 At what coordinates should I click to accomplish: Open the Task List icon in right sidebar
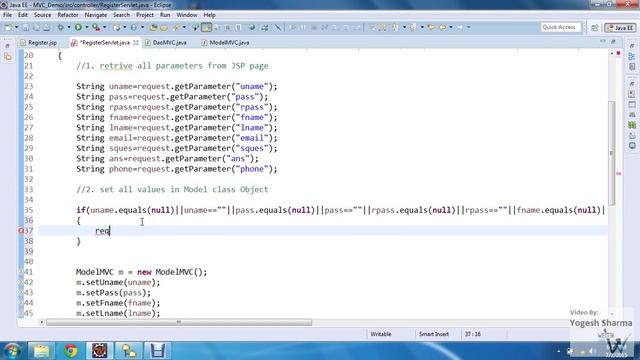pos(632,67)
